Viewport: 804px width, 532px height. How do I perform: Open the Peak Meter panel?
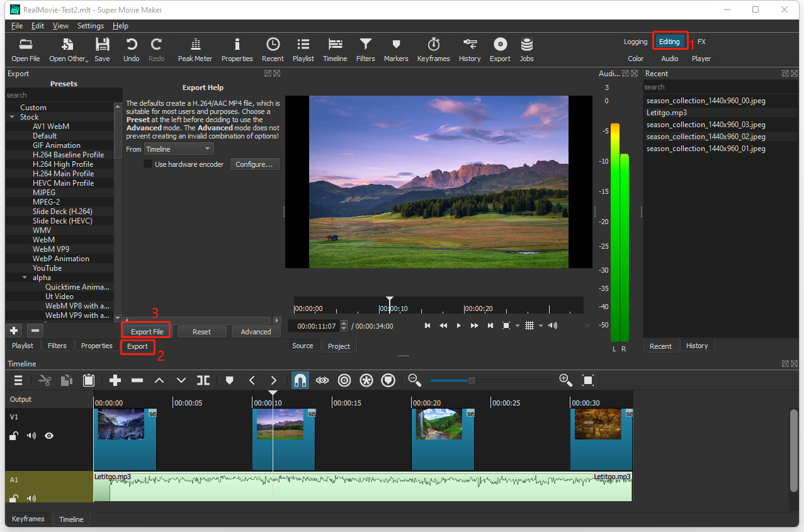195,49
